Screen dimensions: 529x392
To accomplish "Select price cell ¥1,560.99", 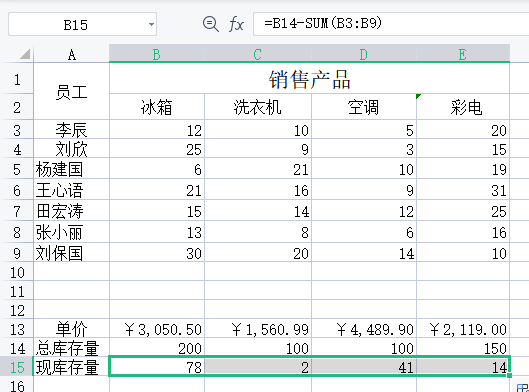I will [x=258, y=329].
